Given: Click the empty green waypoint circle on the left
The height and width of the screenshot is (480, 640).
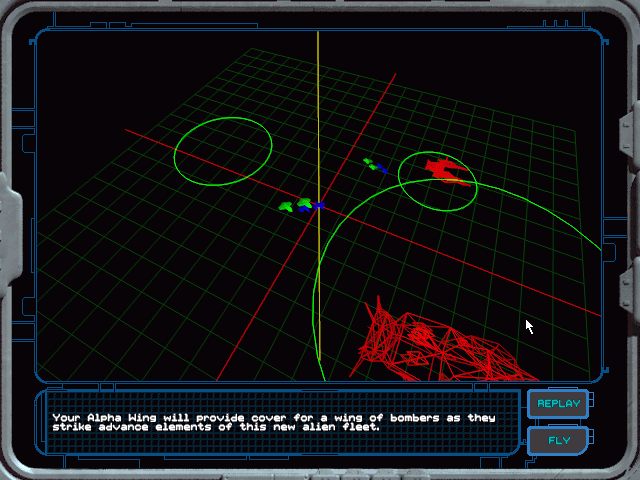Looking at the screenshot, I should pyautogui.click(x=223, y=151).
